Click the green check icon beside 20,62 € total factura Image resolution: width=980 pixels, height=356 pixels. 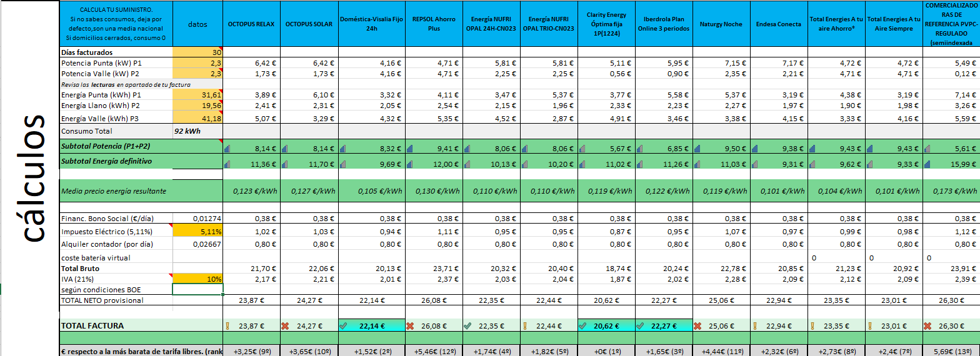tap(583, 325)
